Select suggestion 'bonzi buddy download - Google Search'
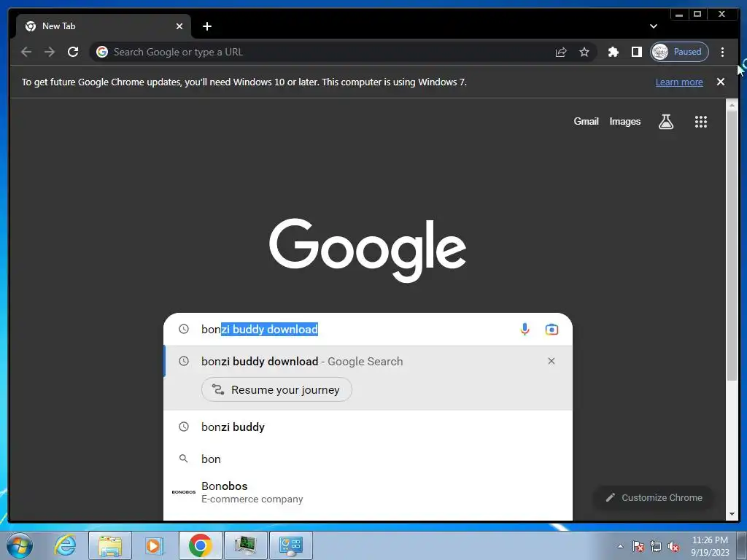The width and height of the screenshot is (747, 560). click(368, 362)
